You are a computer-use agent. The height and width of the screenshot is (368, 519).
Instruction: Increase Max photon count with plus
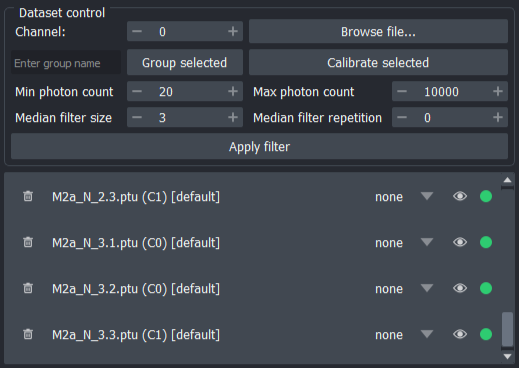click(x=498, y=91)
